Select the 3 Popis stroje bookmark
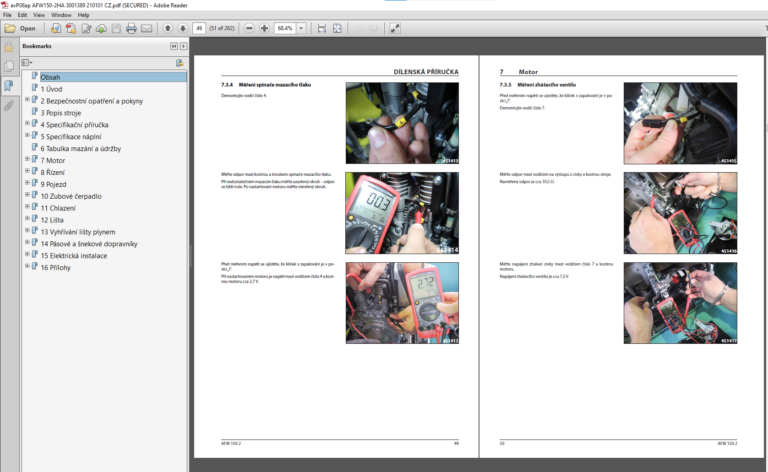Viewport: 768px width, 472px height. 61,113
